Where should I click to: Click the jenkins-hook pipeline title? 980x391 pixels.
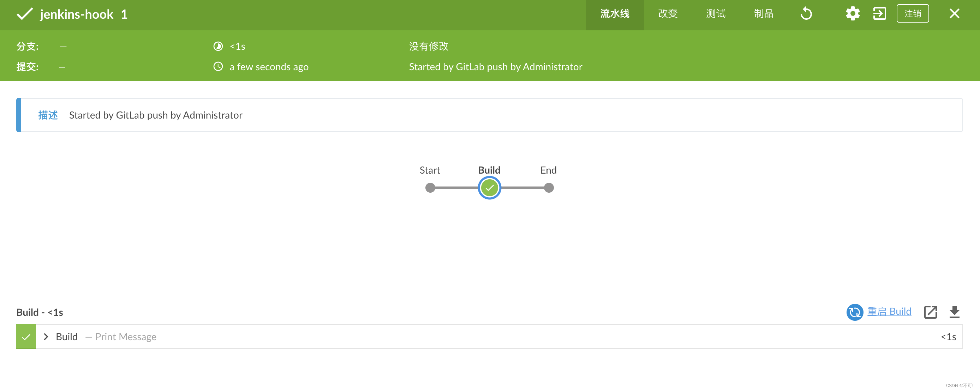(77, 14)
